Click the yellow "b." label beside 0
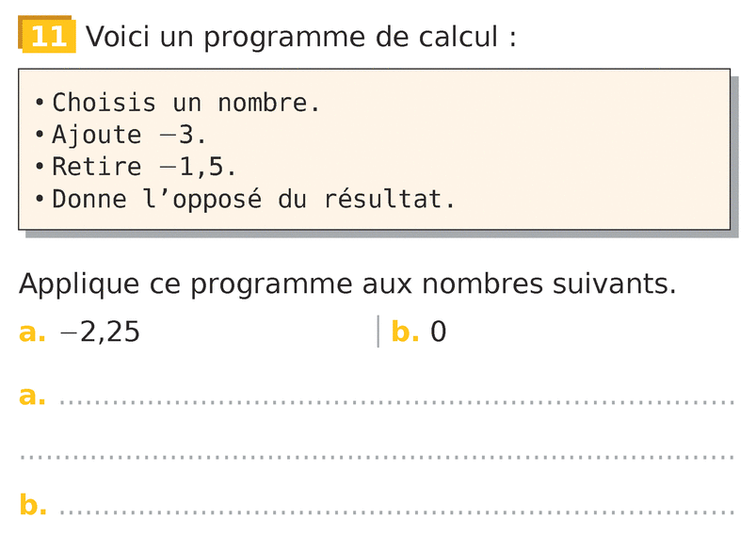The height and width of the screenshot is (551, 756). tap(405, 332)
